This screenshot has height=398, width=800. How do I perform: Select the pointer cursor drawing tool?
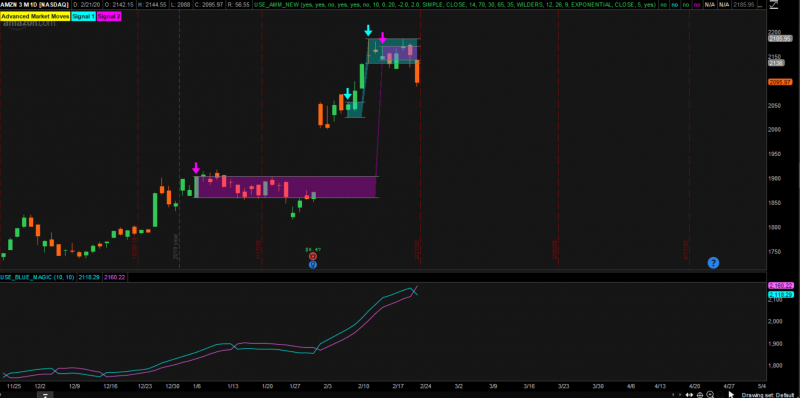(x=731, y=394)
